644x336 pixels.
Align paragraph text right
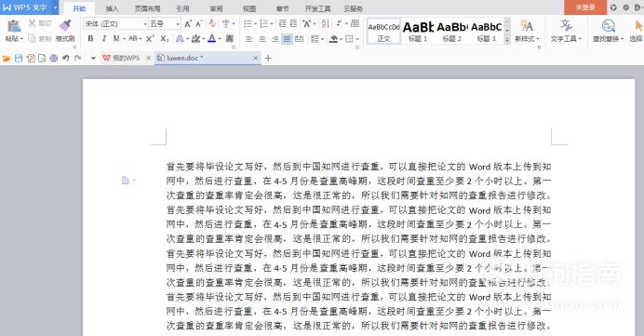(x=275, y=39)
